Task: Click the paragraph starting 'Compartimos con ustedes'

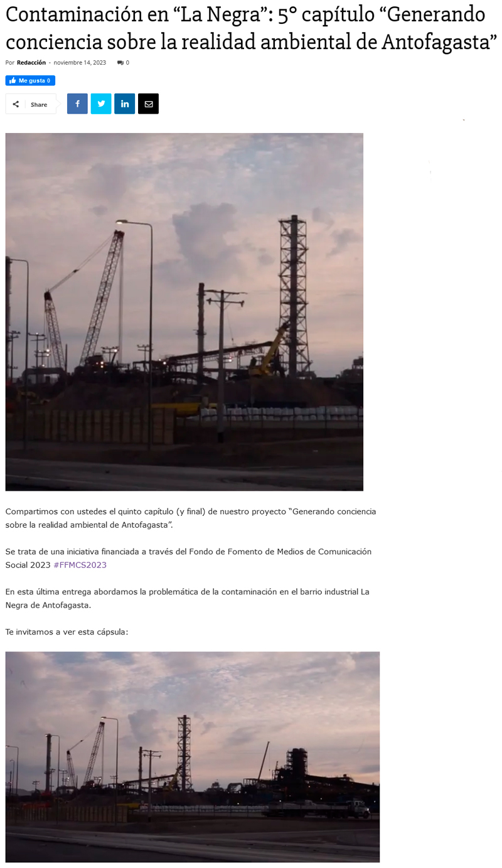Action: (191, 518)
